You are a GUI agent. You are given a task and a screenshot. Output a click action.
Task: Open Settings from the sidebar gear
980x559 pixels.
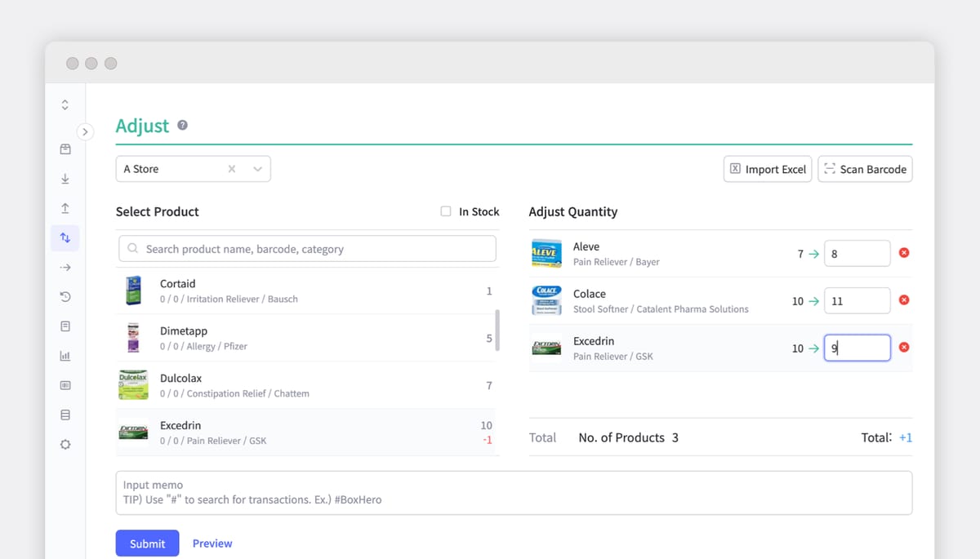click(65, 444)
